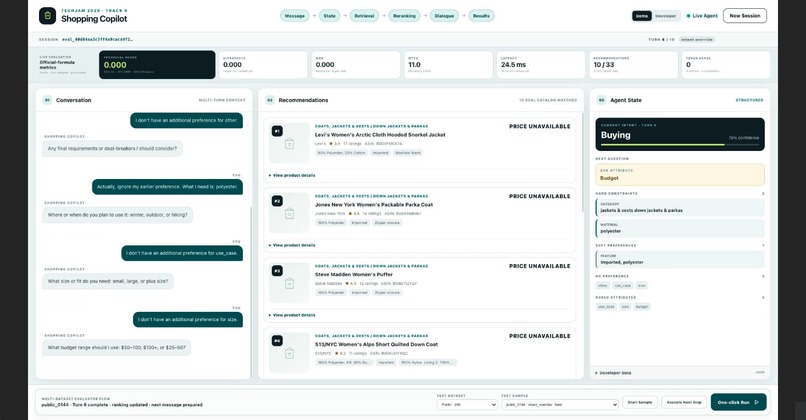Click the recommendations panel scrollbar
The image size is (806, 420).
click(x=582, y=162)
